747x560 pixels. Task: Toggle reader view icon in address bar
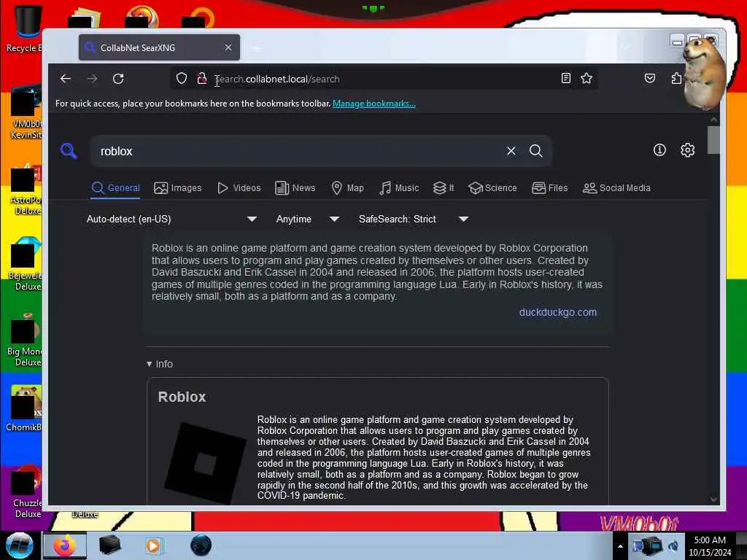pyautogui.click(x=565, y=78)
